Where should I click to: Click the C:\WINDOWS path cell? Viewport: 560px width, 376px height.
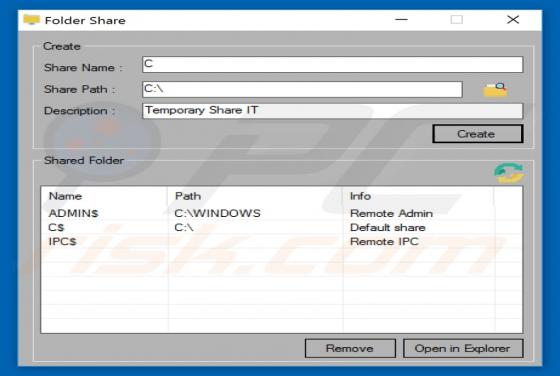point(218,213)
